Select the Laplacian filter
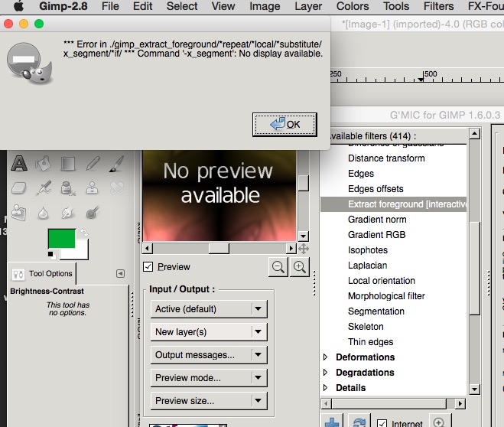The height and width of the screenshot is (427, 504). (367, 266)
